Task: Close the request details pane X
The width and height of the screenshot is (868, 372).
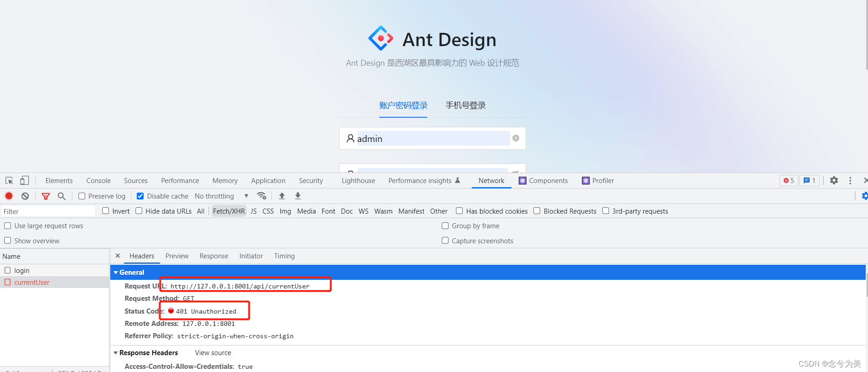Action: [x=118, y=256]
